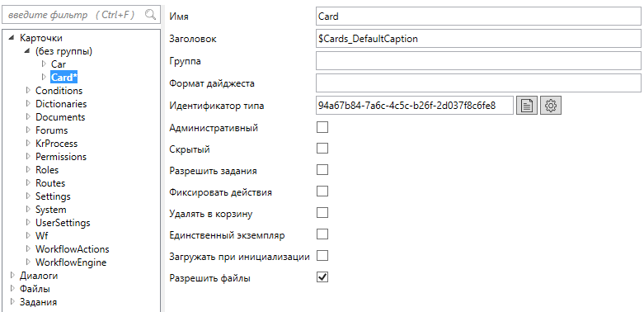This screenshot has width=644, height=312.
Task: Check the Единственный экземпляр option
Action: click(322, 234)
